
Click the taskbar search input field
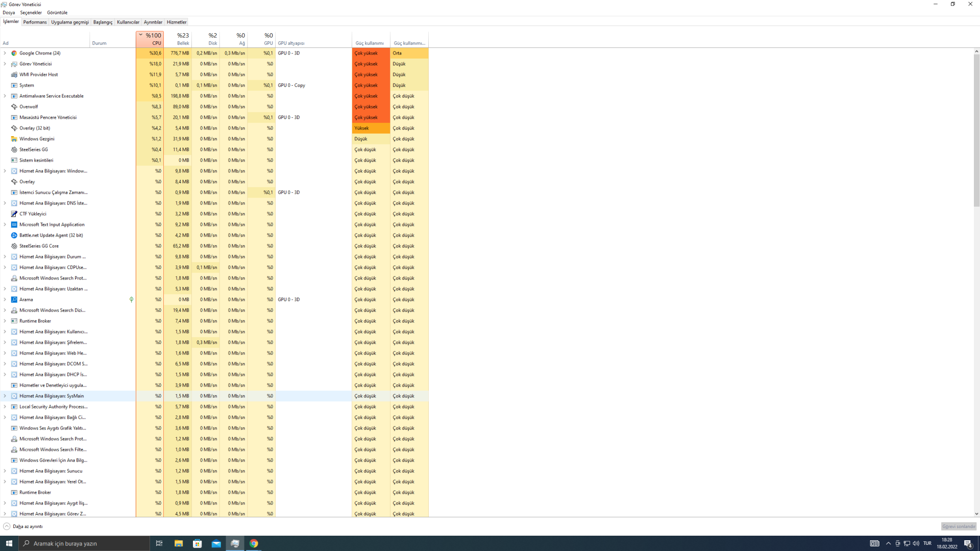[x=84, y=543]
